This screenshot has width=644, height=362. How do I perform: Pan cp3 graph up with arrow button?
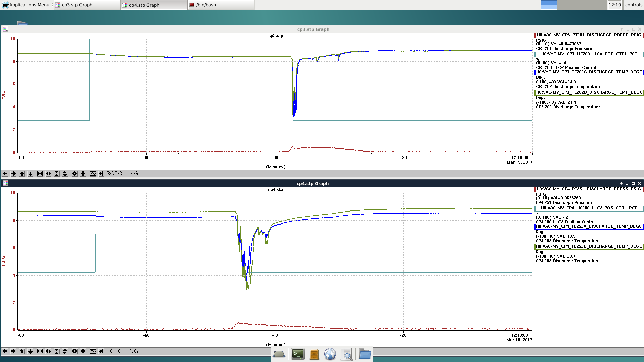22,174
